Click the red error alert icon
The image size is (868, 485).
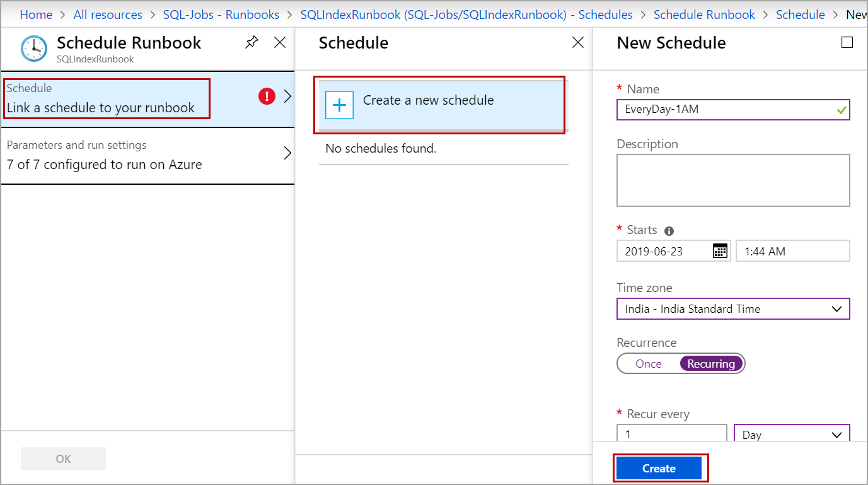(267, 96)
